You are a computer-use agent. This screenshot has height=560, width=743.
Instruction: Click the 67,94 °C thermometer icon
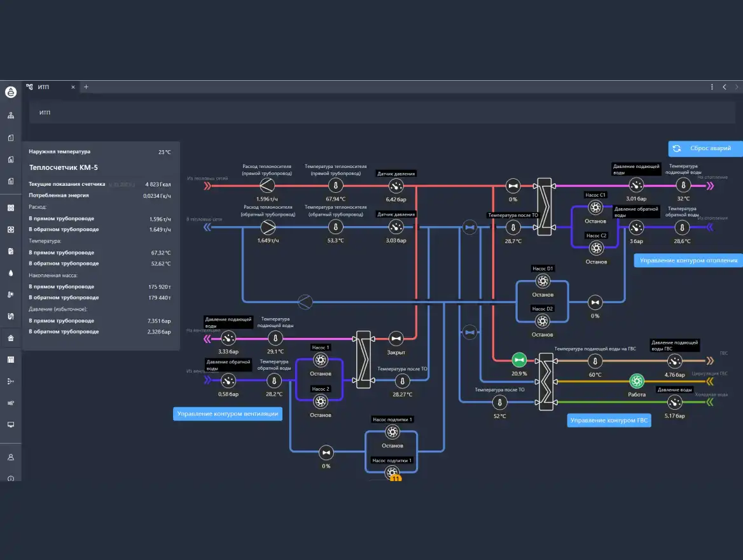[x=335, y=186]
